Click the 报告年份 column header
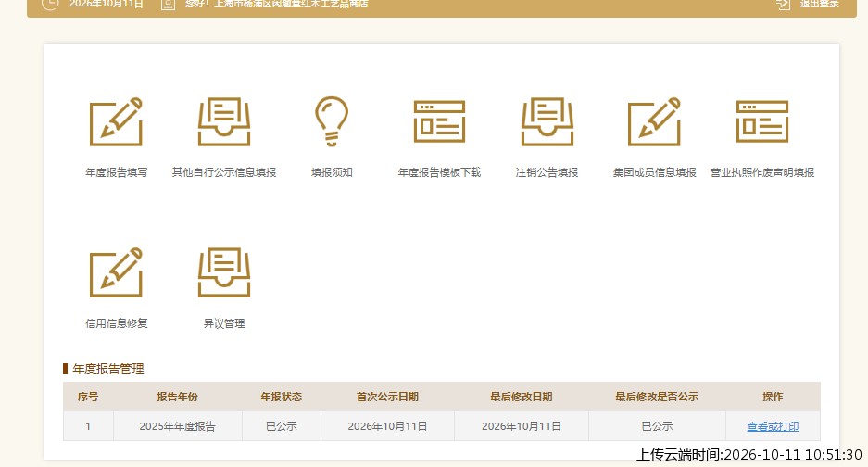Image resolution: width=868 pixels, height=467 pixels. [x=177, y=397]
